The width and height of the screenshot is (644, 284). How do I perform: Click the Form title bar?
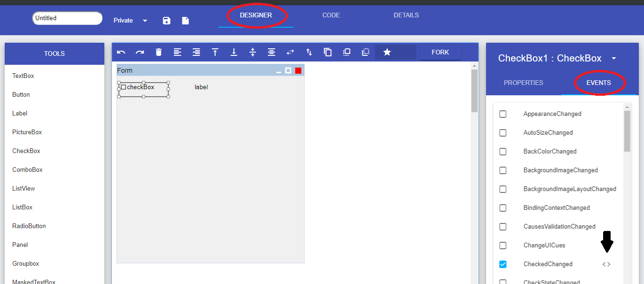pyautogui.click(x=211, y=70)
